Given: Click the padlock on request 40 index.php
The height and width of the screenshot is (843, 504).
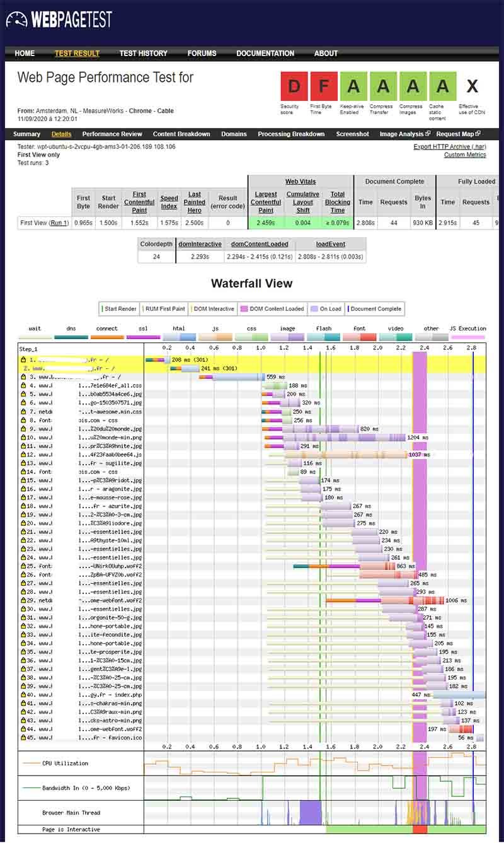Looking at the screenshot, I should 23,694.
